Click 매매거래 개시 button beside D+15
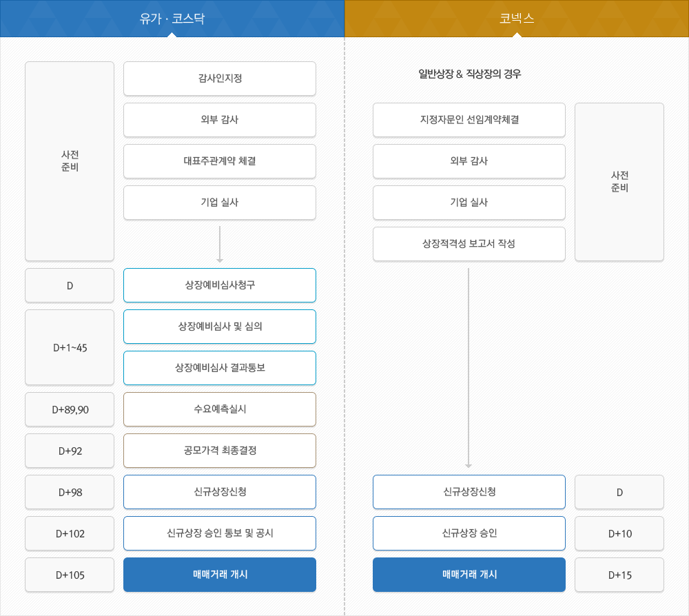 tap(469, 574)
